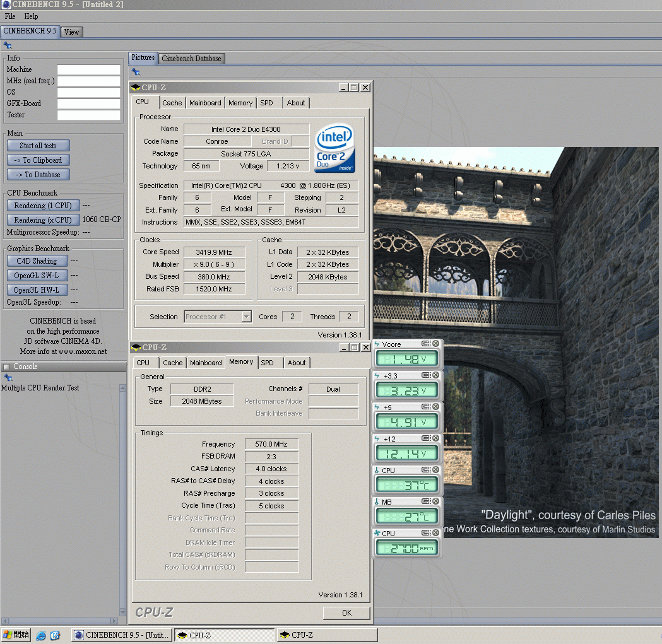Copy results with the To Clipboard button
The height and width of the screenshot is (644, 662).
point(38,160)
